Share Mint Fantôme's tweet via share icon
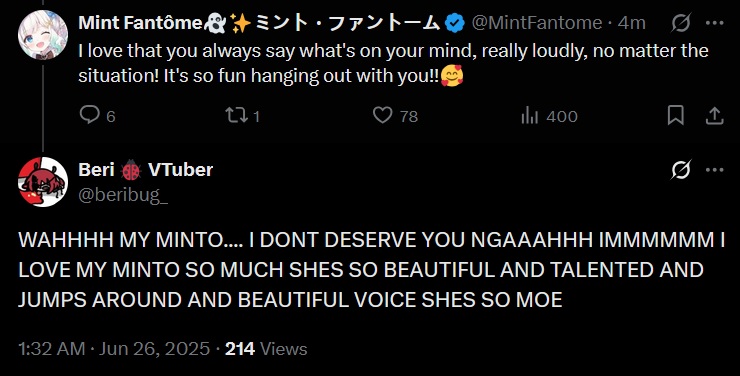Screen dimensions: 740x376 tap(715, 116)
